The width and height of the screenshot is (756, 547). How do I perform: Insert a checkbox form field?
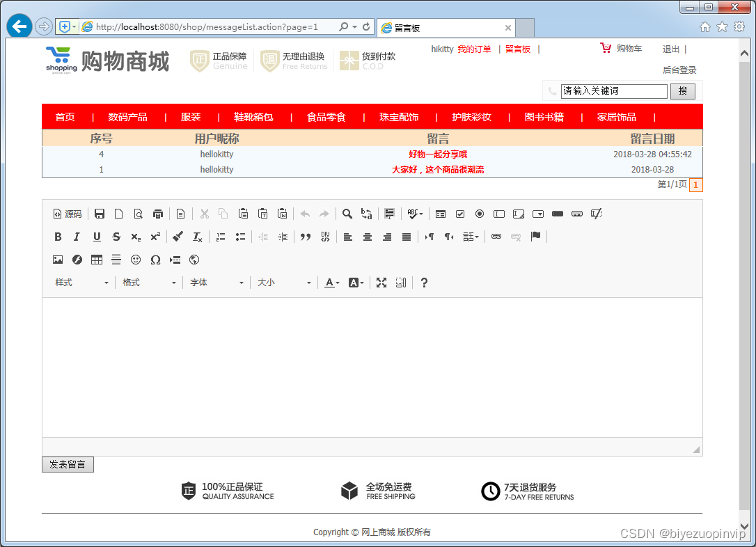pos(460,214)
